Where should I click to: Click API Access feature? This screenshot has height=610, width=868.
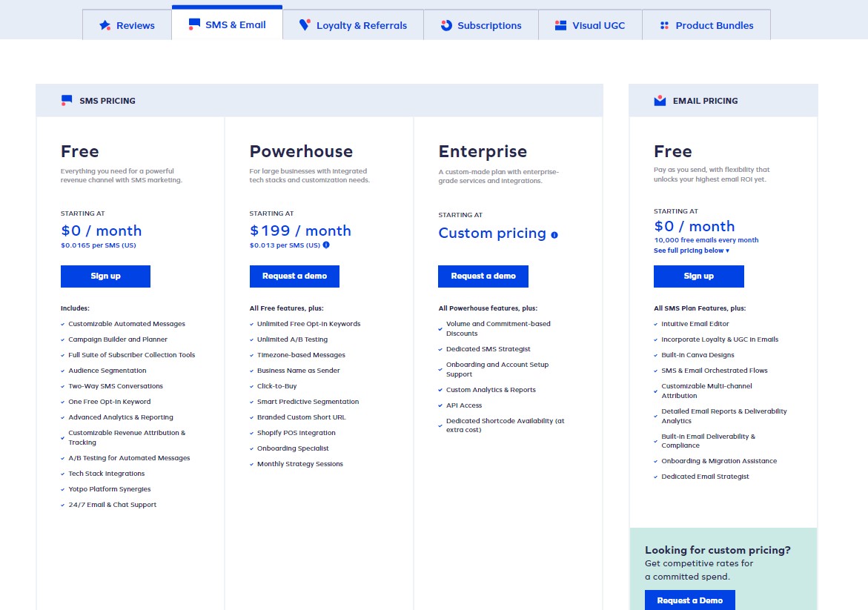[464, 405]
